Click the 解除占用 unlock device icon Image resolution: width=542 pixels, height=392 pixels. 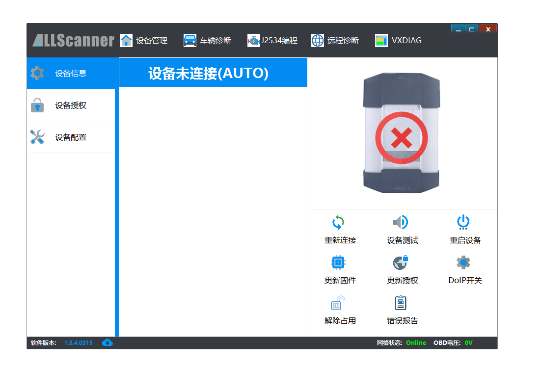(x=338, y=303)
